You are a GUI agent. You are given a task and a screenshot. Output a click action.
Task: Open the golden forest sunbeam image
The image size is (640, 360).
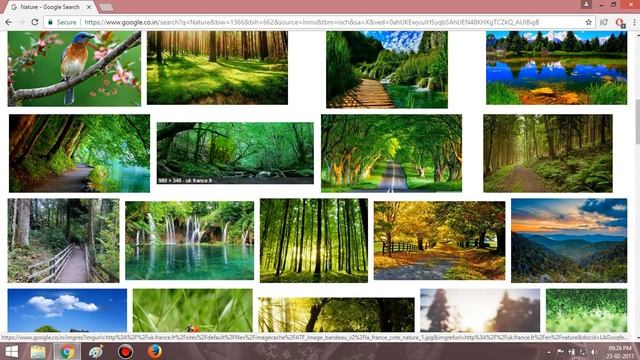[336, 315]
